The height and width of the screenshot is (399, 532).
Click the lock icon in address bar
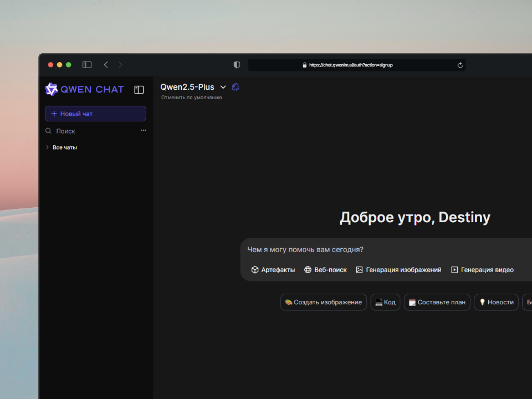click(x=305, y=65)
